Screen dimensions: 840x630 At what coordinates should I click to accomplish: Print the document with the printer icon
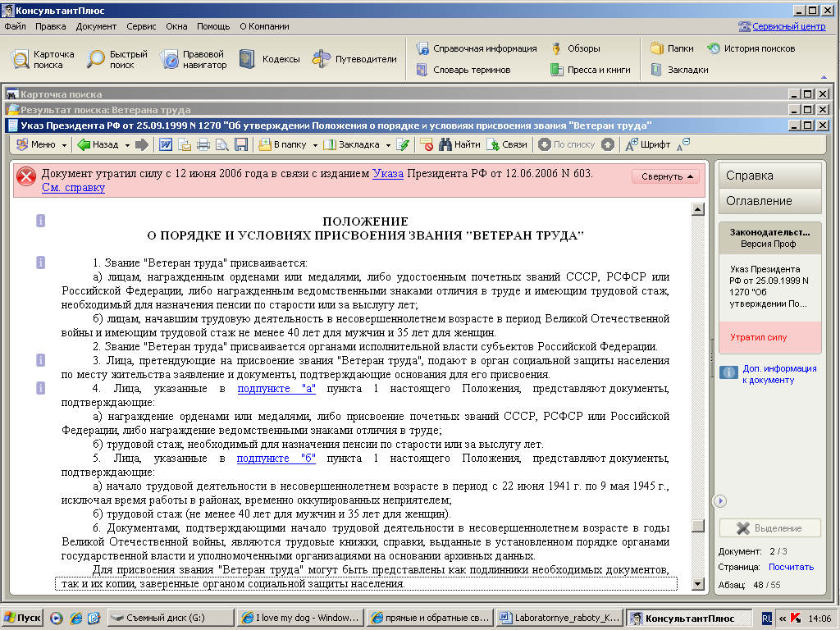click(203, 144)
